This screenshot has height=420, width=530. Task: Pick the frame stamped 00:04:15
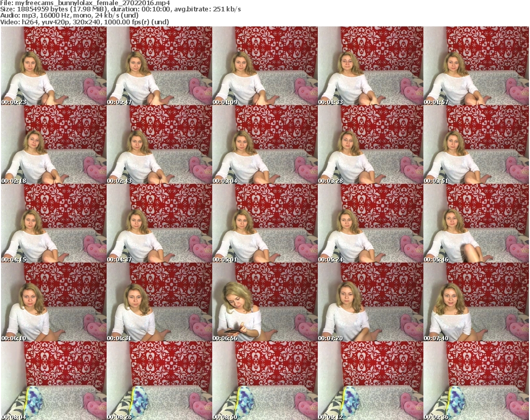54,224
